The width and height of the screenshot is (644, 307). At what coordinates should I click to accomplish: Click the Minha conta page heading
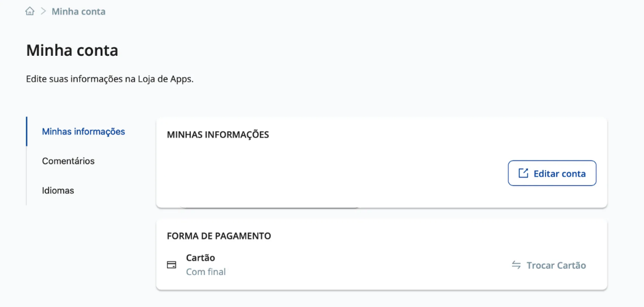(72, 51)
